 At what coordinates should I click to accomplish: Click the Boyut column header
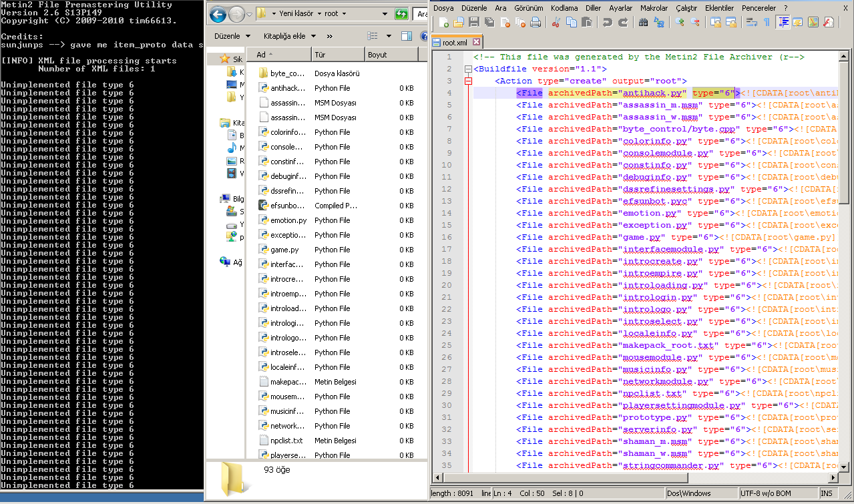coord(392,55)
